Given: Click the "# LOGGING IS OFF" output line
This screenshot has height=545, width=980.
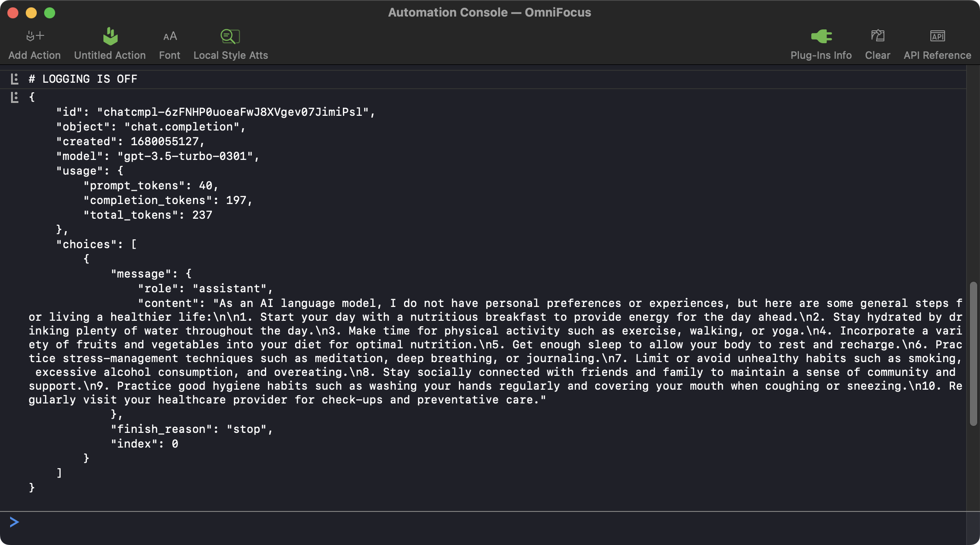Looking at the screenshot, I should coord(83,79).
